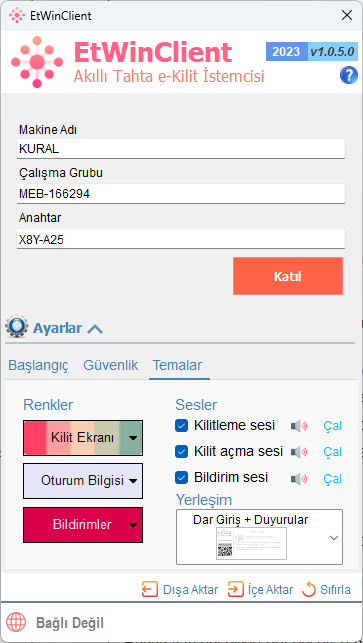The height and width of the screenshot is (643, 363).
Task: Click the Sıfırla reset arrow icon
Action: pos(309,590)
